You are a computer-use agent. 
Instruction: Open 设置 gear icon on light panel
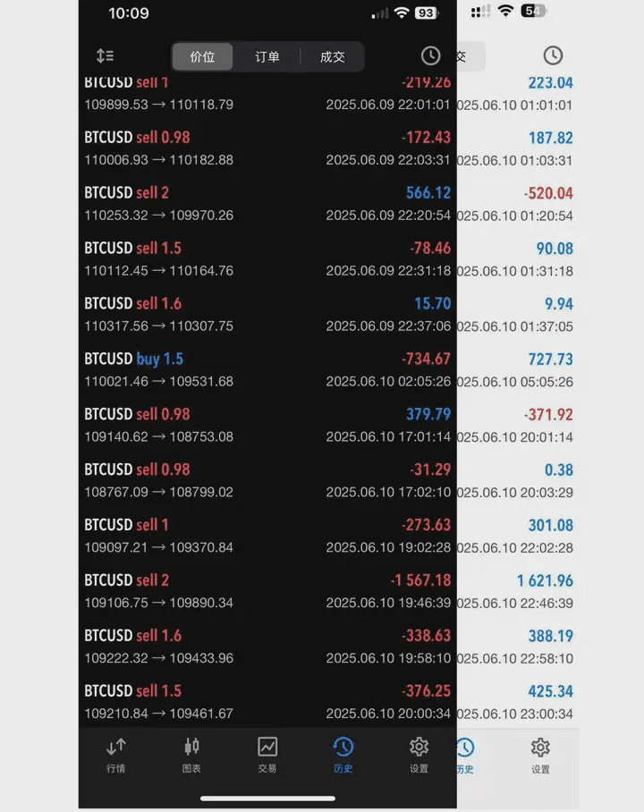point(540,754)
